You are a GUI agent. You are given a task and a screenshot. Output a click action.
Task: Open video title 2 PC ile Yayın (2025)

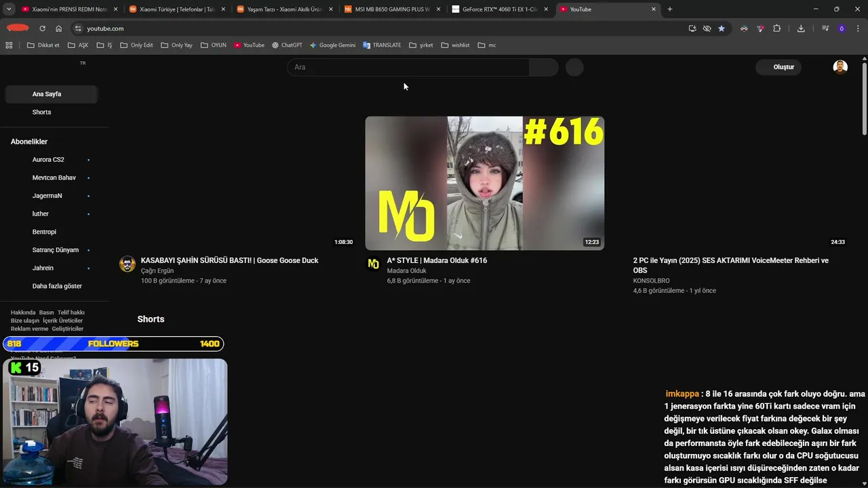pos(731,265)
